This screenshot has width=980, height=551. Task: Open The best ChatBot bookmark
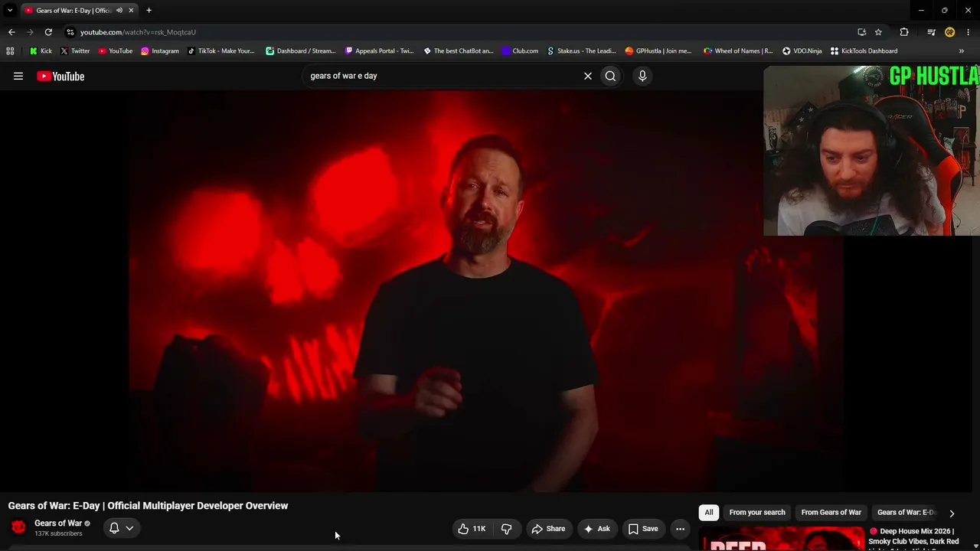[x=459, y=51]
